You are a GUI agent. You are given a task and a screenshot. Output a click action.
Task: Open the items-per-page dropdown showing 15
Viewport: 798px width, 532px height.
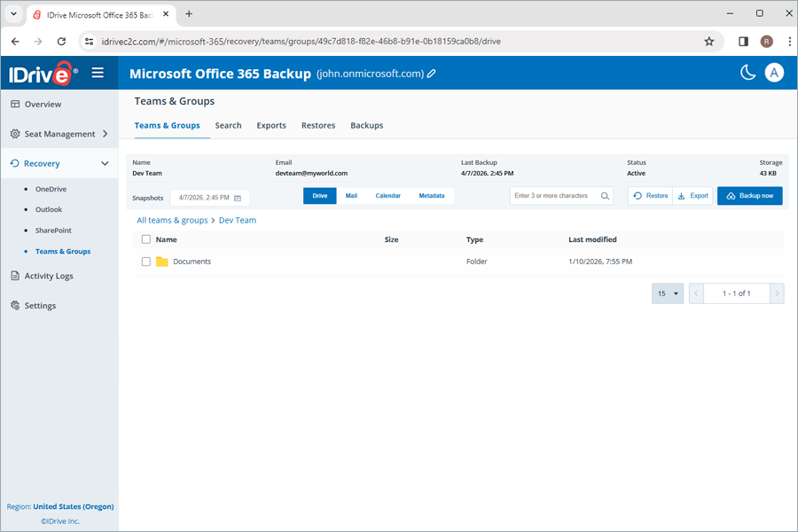click(668, 293)
